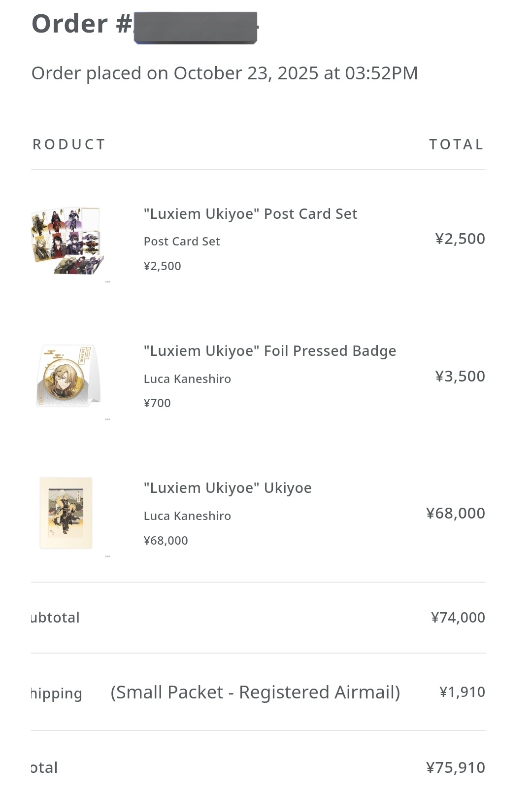Click the ¥68,000 line total on the right

coord(455,514)
